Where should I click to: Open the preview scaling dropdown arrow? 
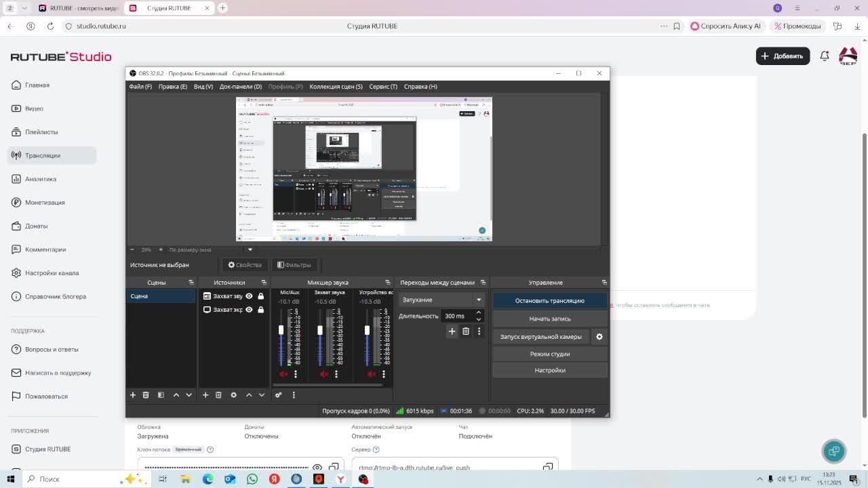pos(250,249)
